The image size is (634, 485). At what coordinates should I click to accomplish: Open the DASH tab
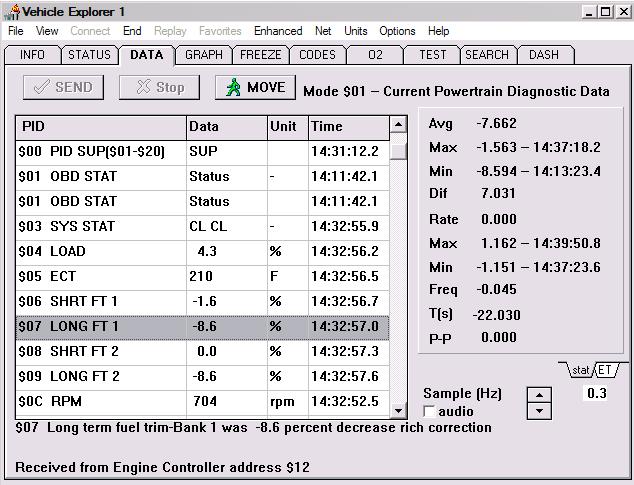click(544, 55)
